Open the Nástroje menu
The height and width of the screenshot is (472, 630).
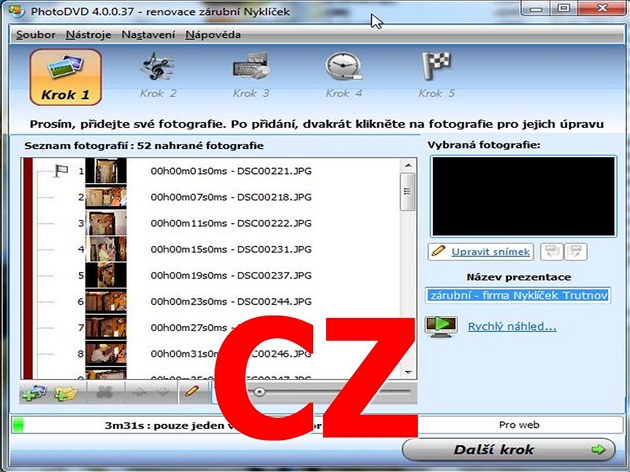(88, 35)
